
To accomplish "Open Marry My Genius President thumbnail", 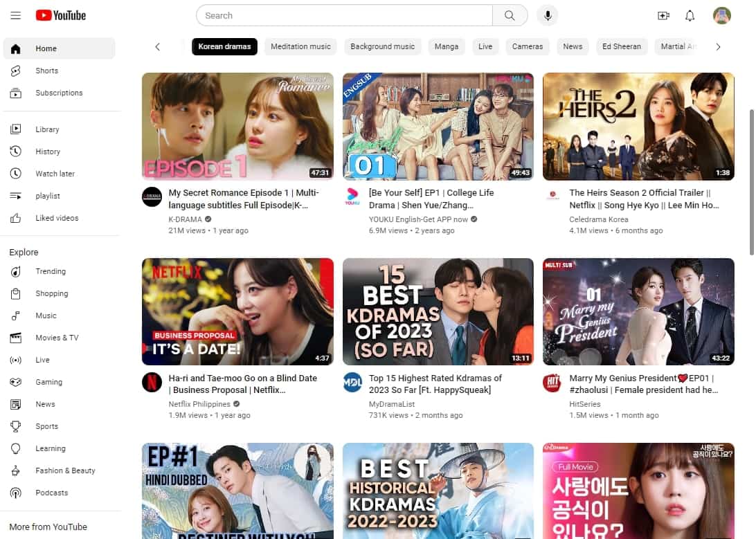I will pos(639,311).
